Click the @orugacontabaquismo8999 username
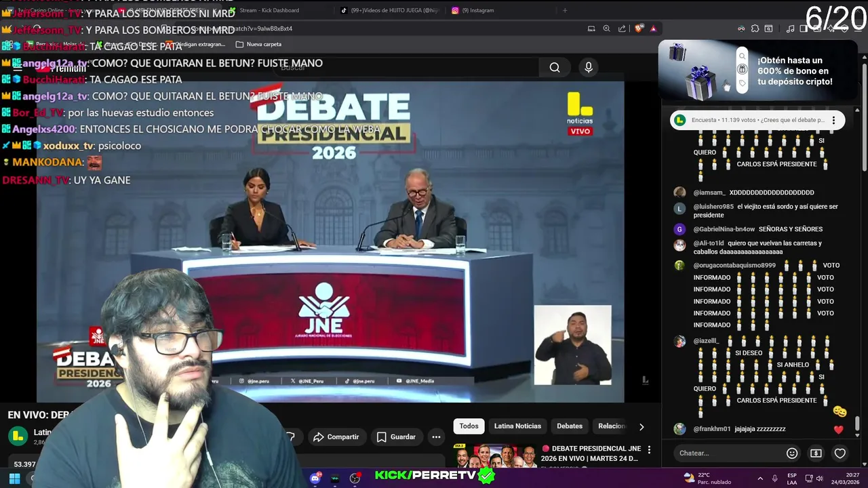 point(734,266)
